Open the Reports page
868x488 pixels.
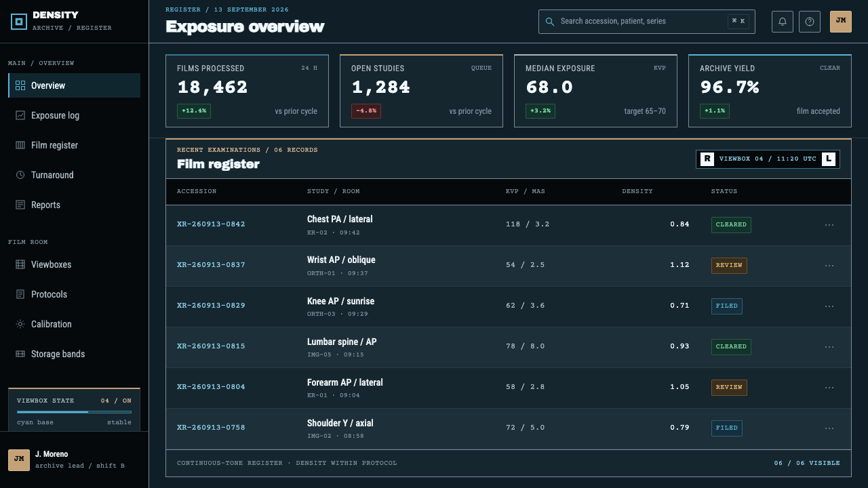[x=74, y=205]
